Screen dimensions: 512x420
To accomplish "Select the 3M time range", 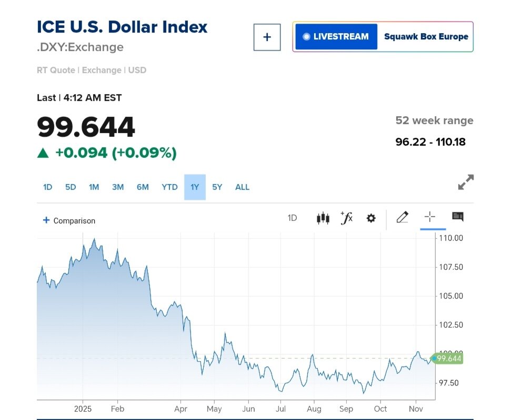I will (x=118, y=187).
